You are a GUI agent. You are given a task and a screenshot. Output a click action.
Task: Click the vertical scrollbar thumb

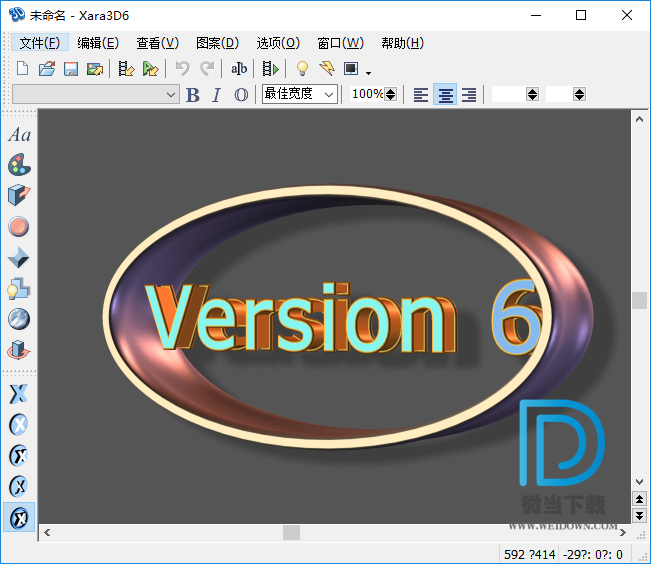[x=639, y=300]
